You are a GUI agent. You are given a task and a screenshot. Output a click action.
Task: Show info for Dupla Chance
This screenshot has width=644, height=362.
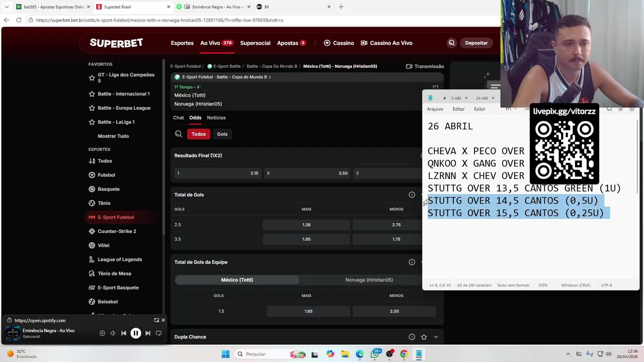[412, 337]
